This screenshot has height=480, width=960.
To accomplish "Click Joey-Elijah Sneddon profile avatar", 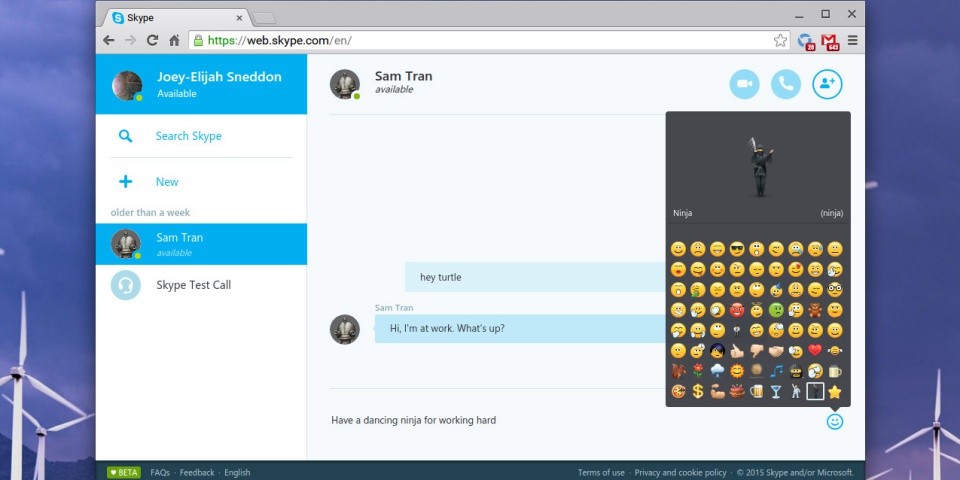I will [x=127, y=85].
